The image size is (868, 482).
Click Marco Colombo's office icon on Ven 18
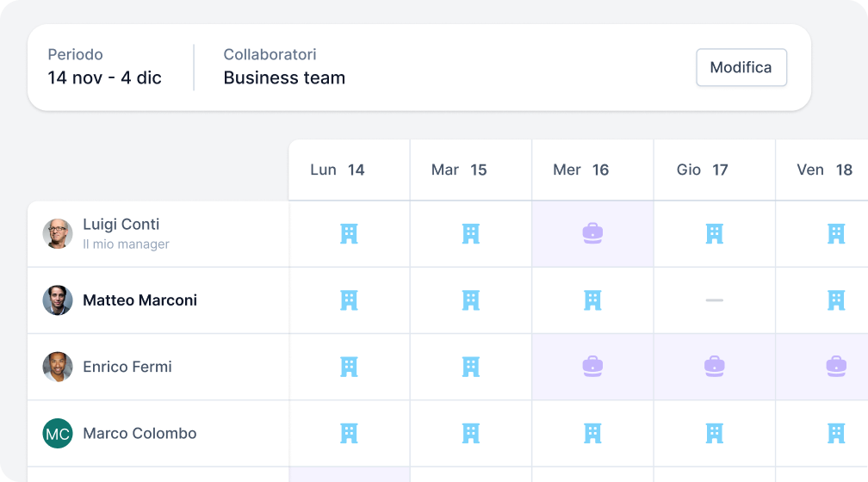click(x=835, y=433)
